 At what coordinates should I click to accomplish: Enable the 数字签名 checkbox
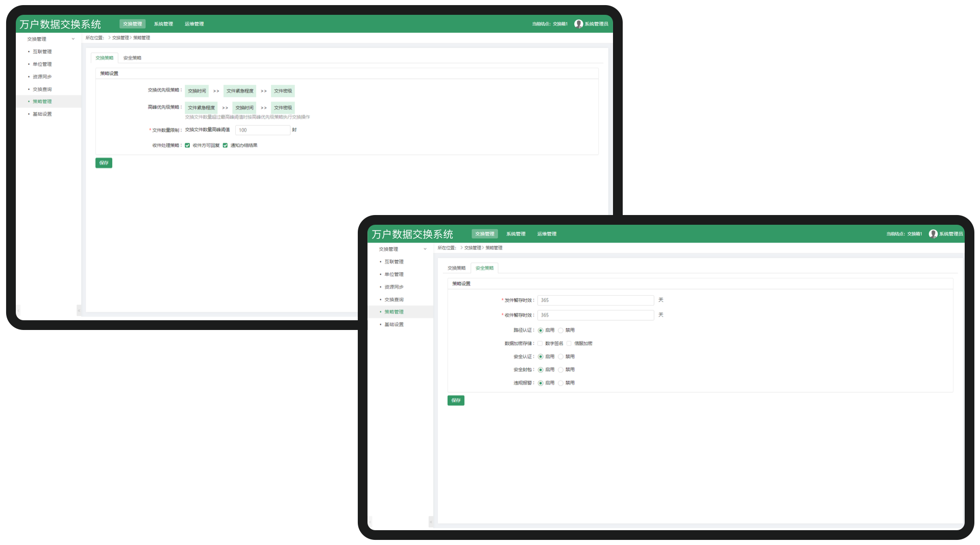click(x=540, y=344)
